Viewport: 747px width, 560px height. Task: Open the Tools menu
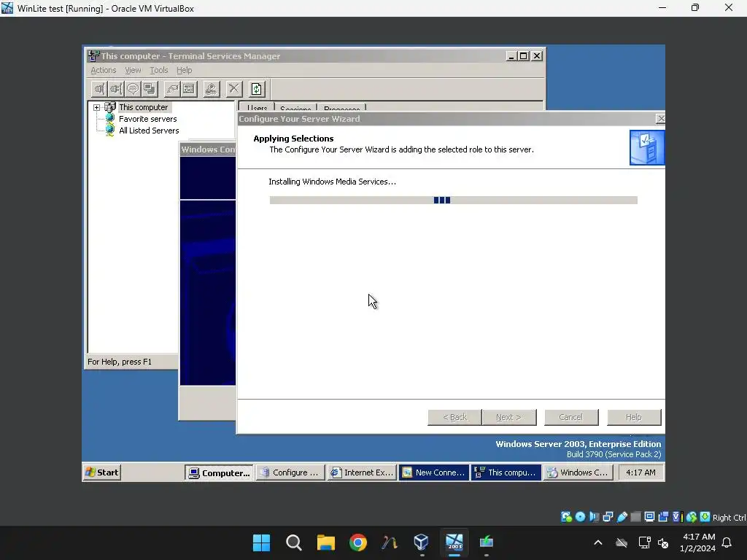[x=158, y=70]
